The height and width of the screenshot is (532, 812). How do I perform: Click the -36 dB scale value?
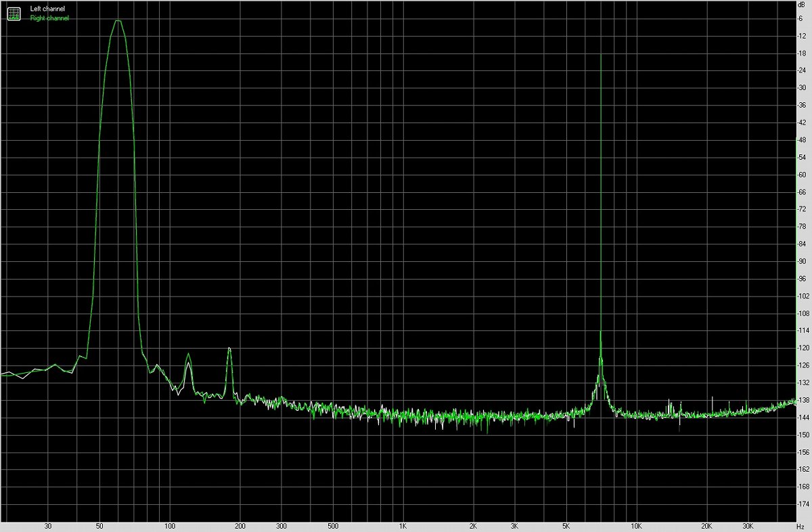tap(802, 105)
